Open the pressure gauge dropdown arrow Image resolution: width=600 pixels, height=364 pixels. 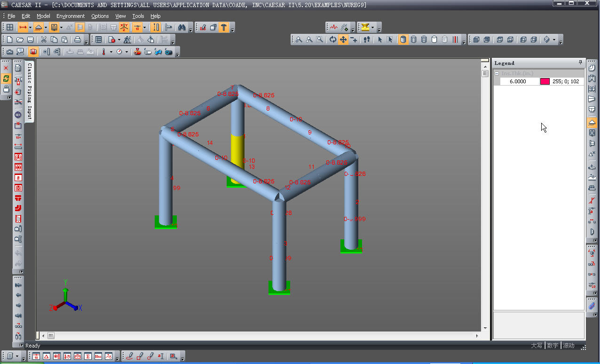pos(126,52)
